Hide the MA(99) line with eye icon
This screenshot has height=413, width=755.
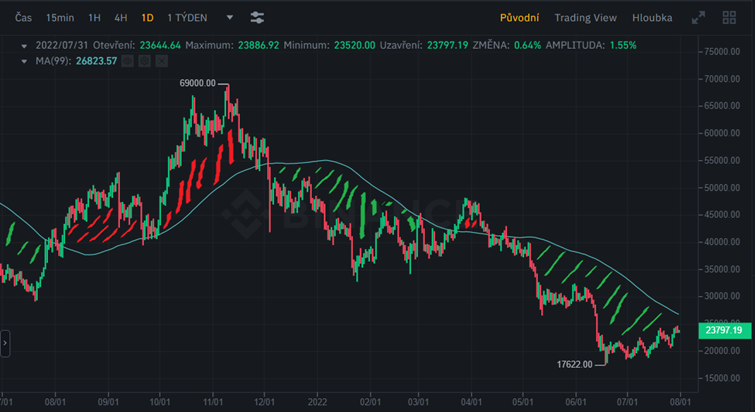click(x=127, y=61)
